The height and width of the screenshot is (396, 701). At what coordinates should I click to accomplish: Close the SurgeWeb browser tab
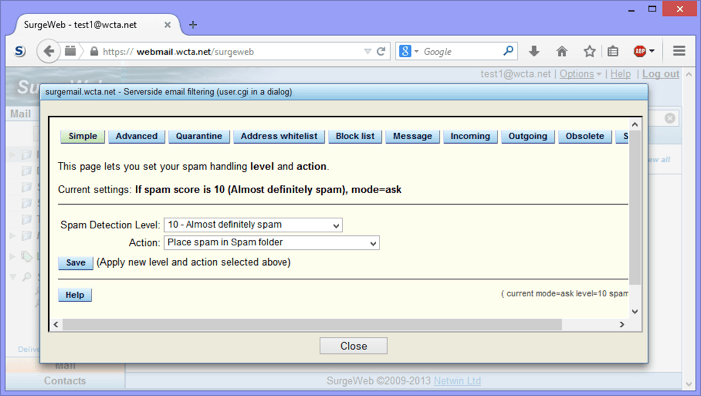coord(167,25)
